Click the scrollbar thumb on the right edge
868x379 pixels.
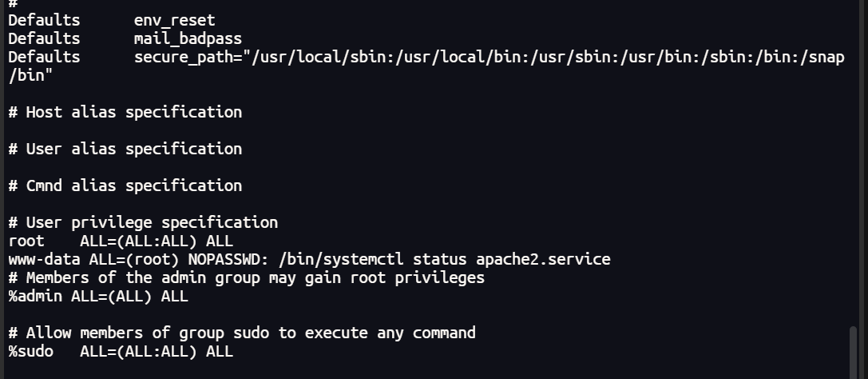[x=853, y=350]
